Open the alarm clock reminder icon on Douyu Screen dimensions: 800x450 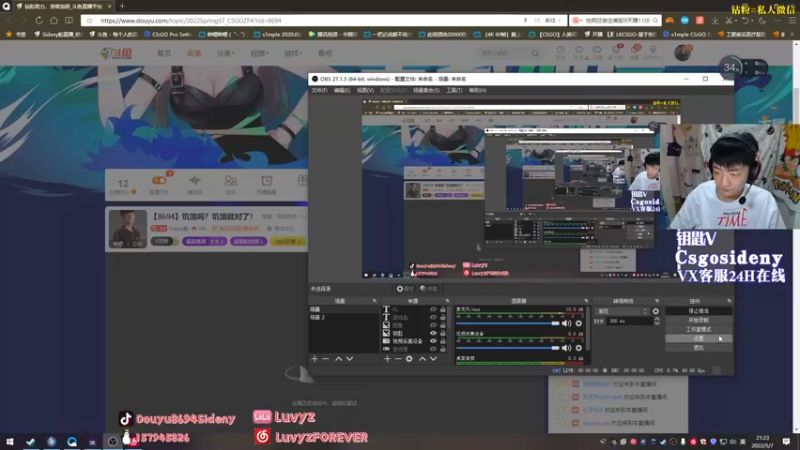click(266, 181)
